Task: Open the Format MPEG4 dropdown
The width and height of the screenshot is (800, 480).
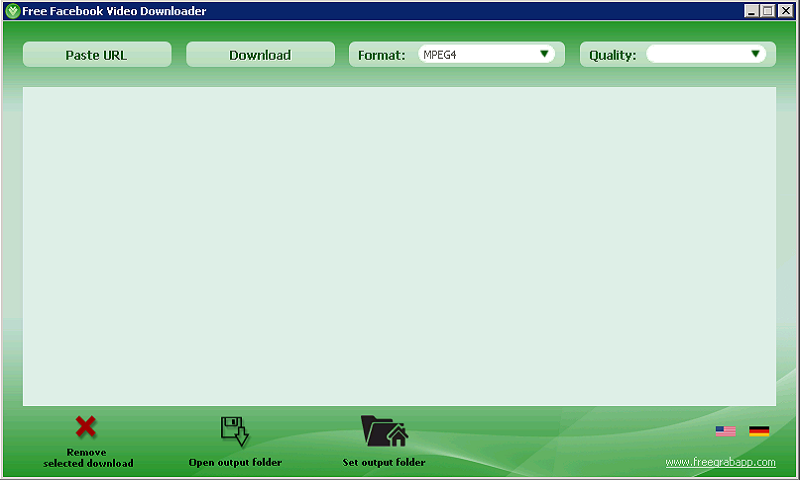Action: pyautogui.click(x=486, y=54)
